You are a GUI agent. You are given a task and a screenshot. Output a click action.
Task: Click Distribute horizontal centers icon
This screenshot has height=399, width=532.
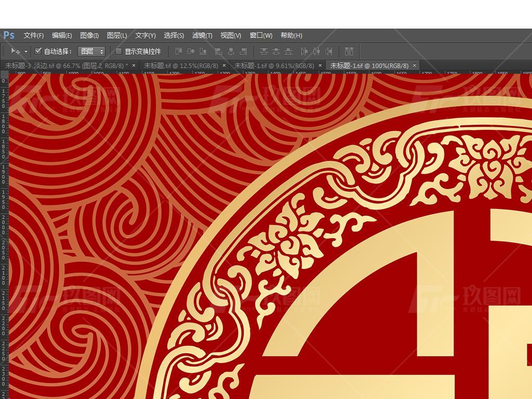click(x=316, y=51)
